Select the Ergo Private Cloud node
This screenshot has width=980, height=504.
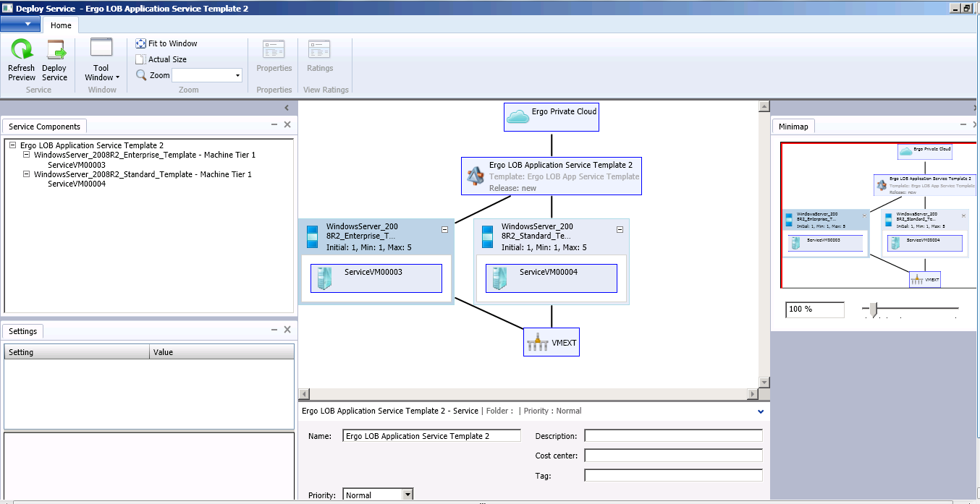pos(551,116)
